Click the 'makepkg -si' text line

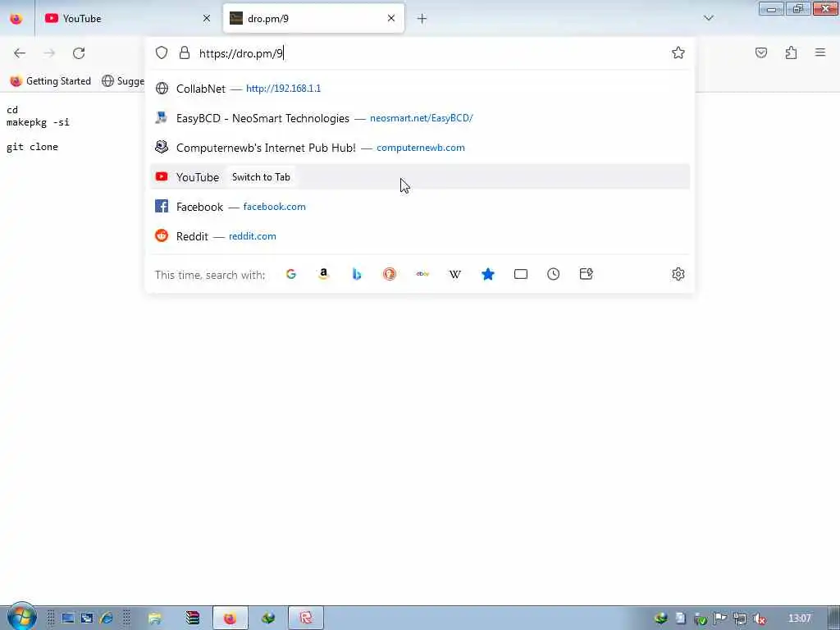pos(38,122)
